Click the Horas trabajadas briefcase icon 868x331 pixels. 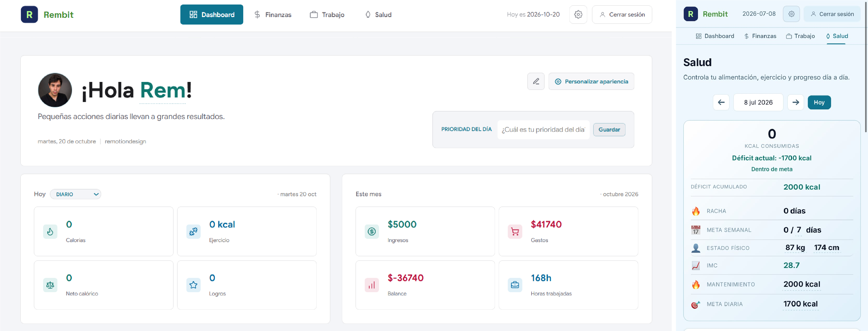pos(515,285)
